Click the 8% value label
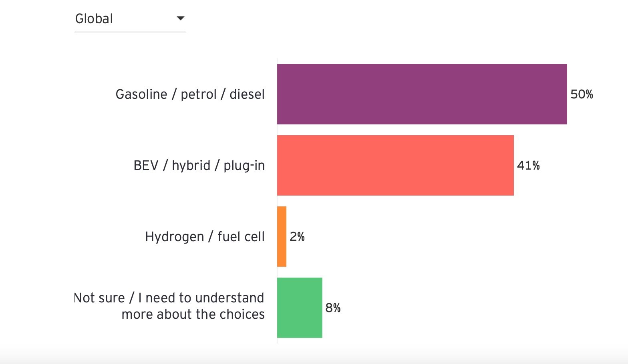628x364 pixels. pos(333,308)
